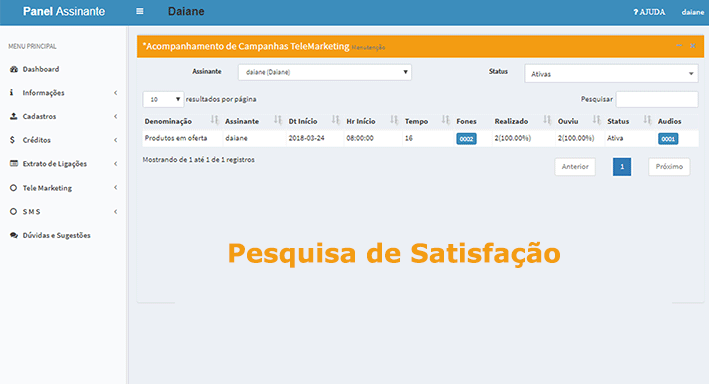Expand the Tele Marketing menu
Viewport: 709px width, 384px height.
click(x=63, y=188)
